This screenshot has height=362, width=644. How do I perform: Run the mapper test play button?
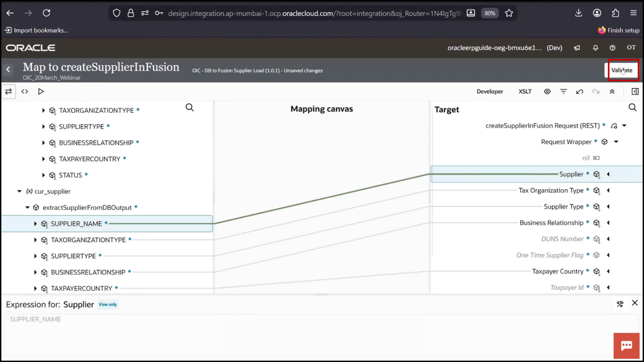(41, 92)
